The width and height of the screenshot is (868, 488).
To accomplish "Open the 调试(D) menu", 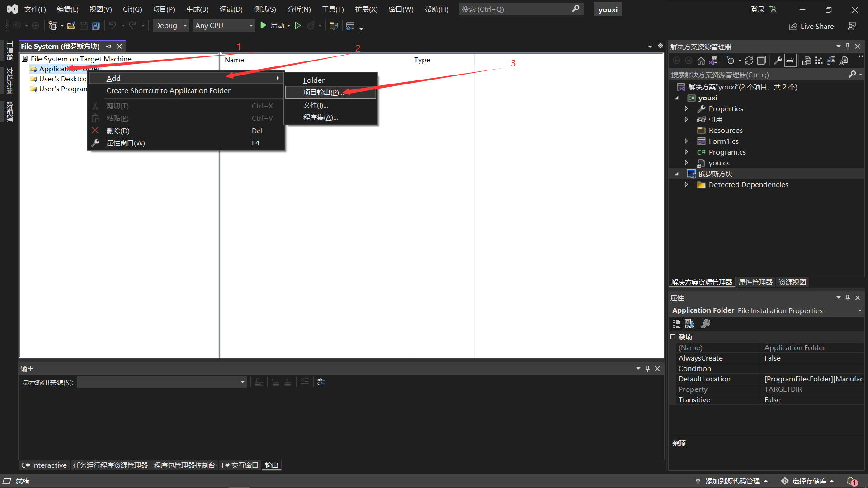I will tap(231, 9).
